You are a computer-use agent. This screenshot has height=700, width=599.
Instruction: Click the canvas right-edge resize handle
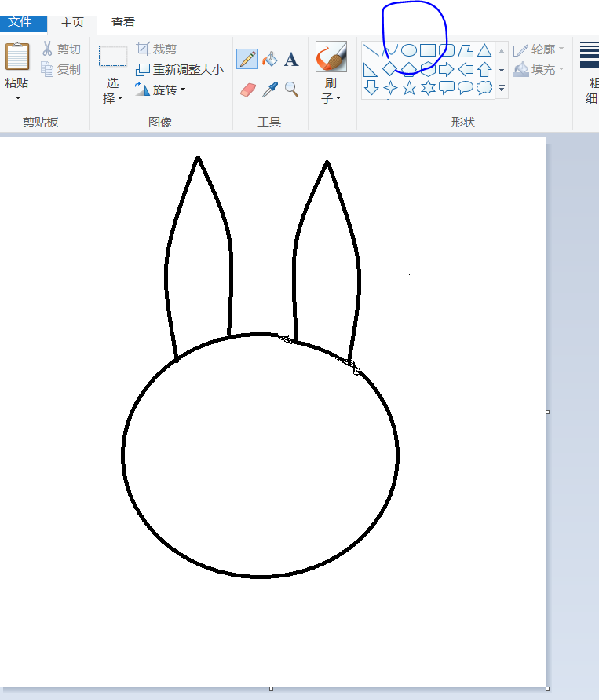pyautogui.click(x=547, y=412)
